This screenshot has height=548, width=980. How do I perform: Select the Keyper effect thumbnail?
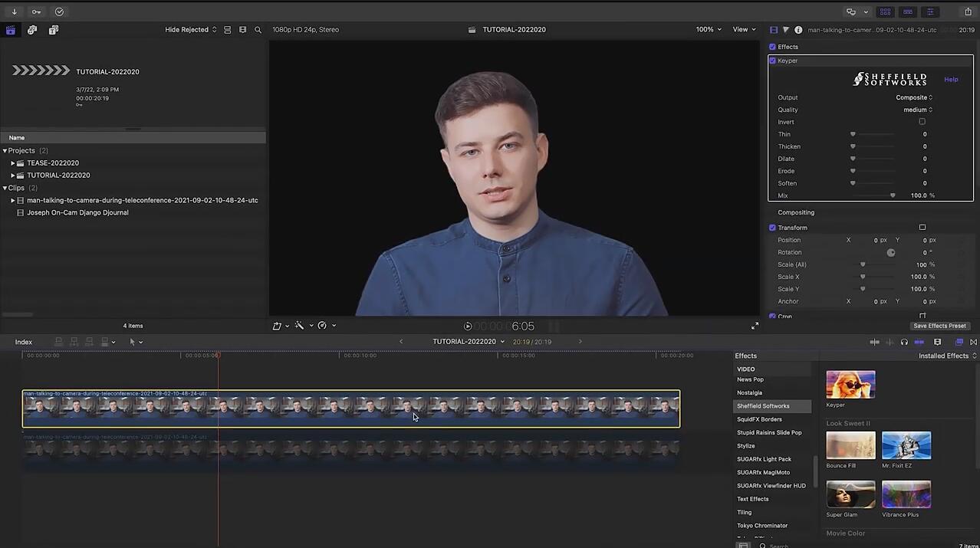(x=850, y=384)
